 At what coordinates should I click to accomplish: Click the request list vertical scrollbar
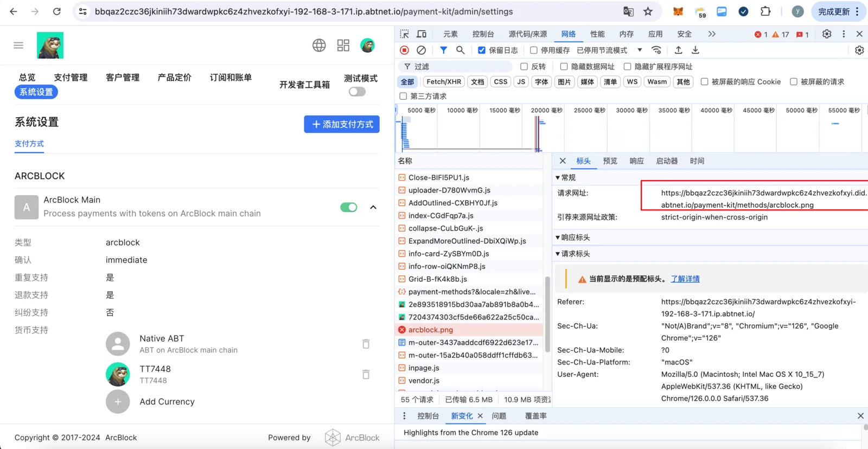[547, 315]
